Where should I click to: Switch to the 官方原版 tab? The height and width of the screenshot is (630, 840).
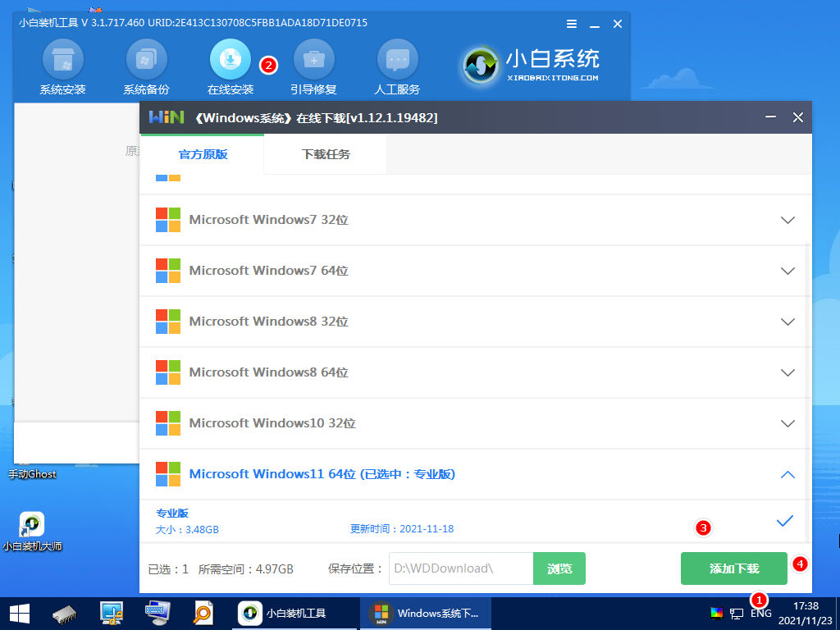click(x=203, y=154)
